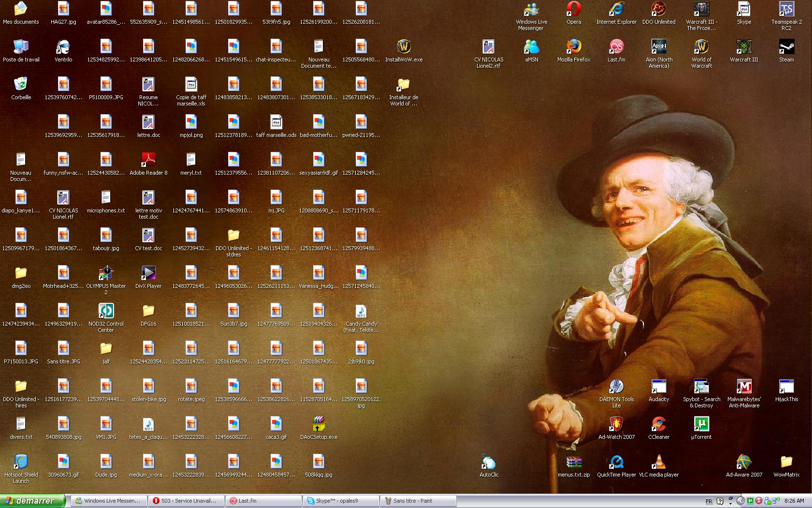
Task: Launch Internet Explorer from desktop
Action: (x=616, y=13)
